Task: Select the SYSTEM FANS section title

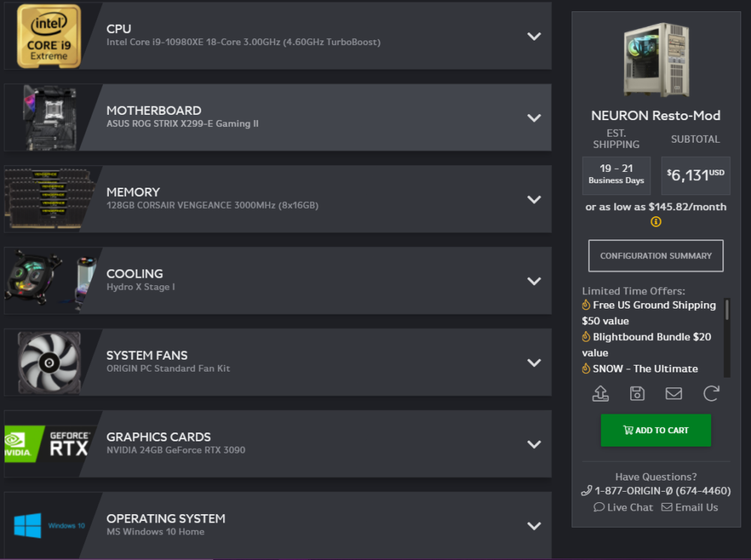Action: 147,355
